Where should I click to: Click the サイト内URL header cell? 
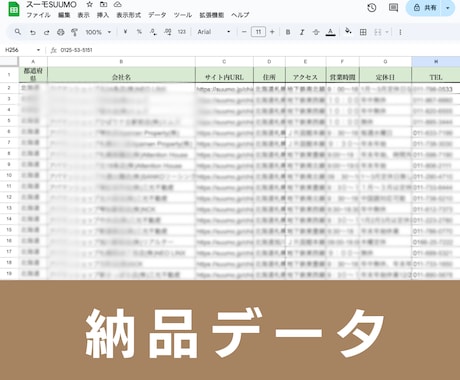[224, 75]
